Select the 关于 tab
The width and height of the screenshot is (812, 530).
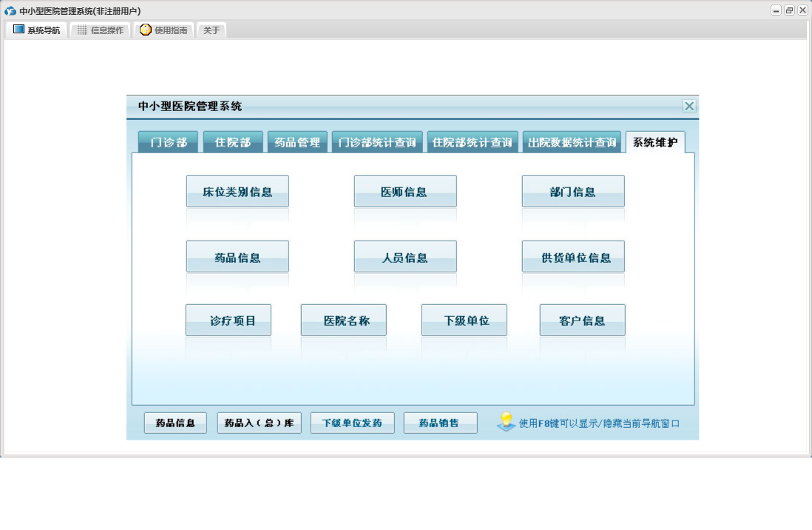(x=212, y=30)
